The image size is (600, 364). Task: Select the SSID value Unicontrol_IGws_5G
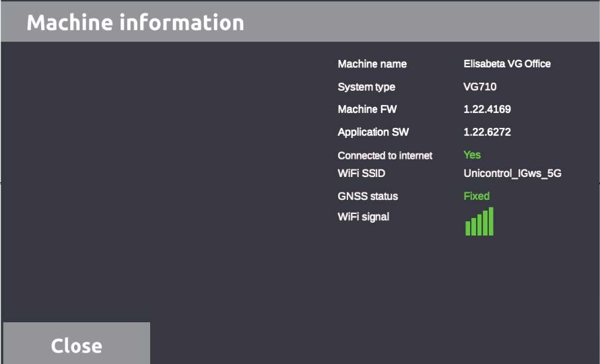(x=512, y=174)
